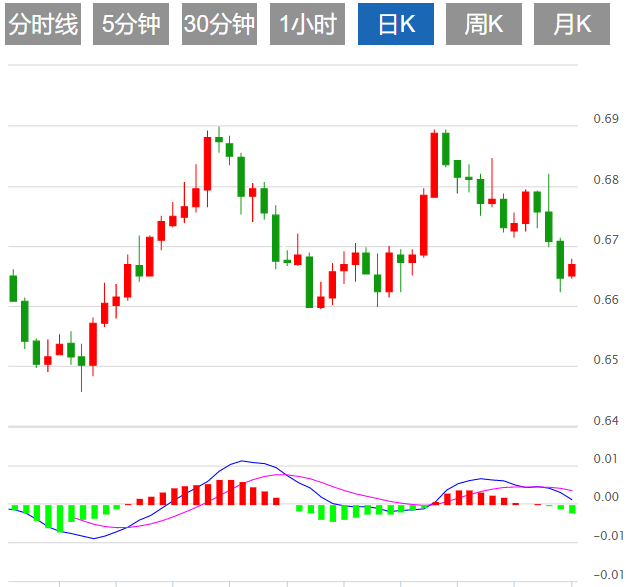
Task: Switch to the 分时线 chart tab
Action: (43, 24)
